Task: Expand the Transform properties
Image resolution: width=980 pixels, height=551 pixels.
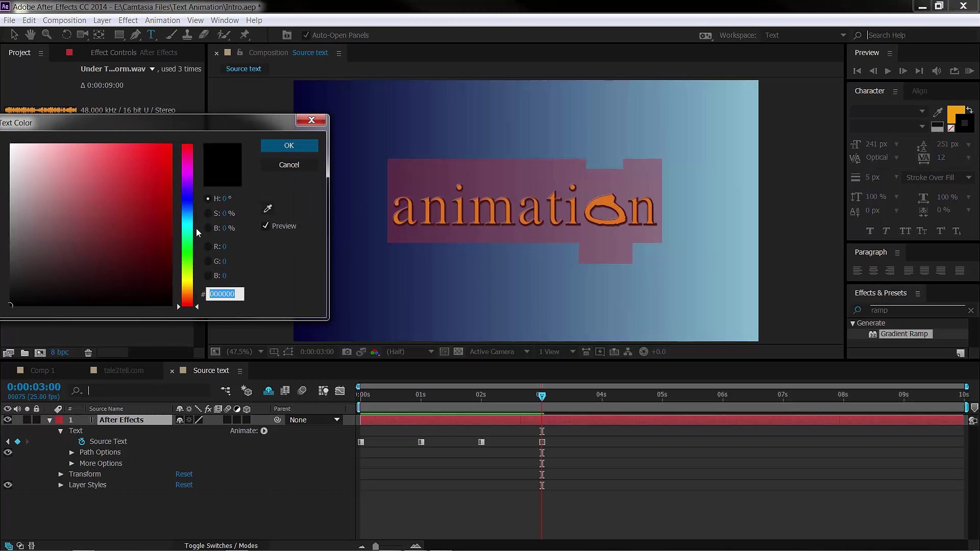Action: click(x=61, y=474)
